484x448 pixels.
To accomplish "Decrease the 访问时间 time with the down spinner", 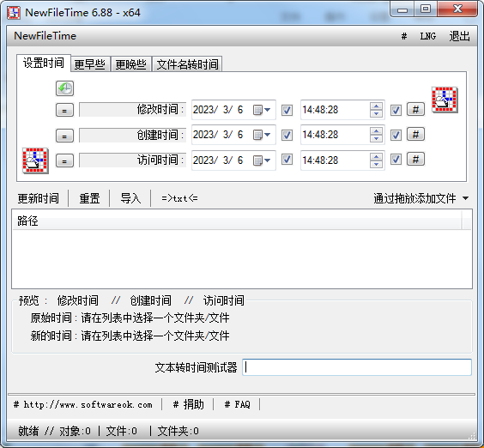I will pos(376,164).
